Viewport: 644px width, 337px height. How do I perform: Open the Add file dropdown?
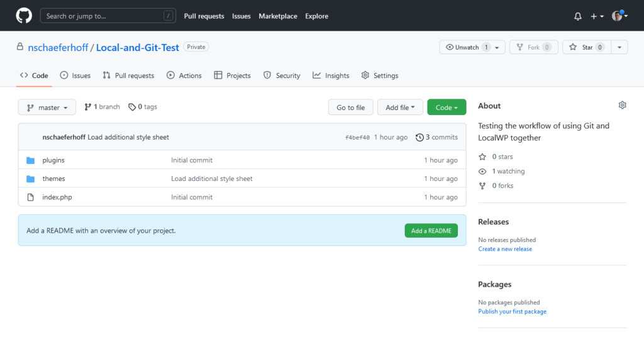pos(400,107)
